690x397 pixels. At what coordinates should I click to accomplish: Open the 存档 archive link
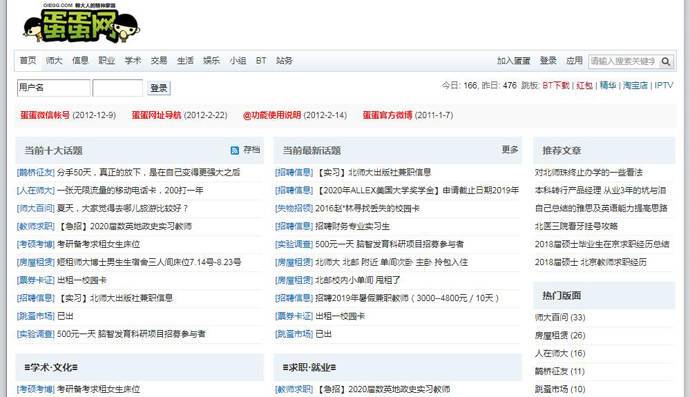coord(252,150)
